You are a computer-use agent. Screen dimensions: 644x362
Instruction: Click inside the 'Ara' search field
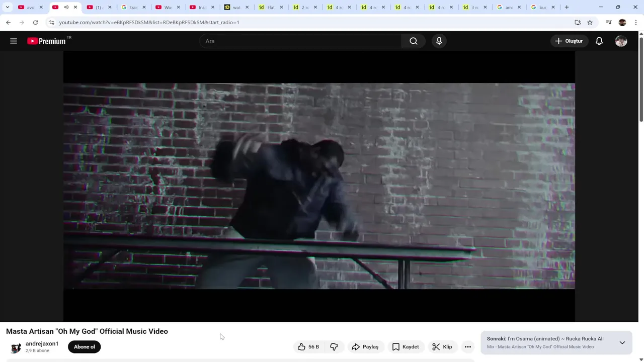[x=300, y=41]
